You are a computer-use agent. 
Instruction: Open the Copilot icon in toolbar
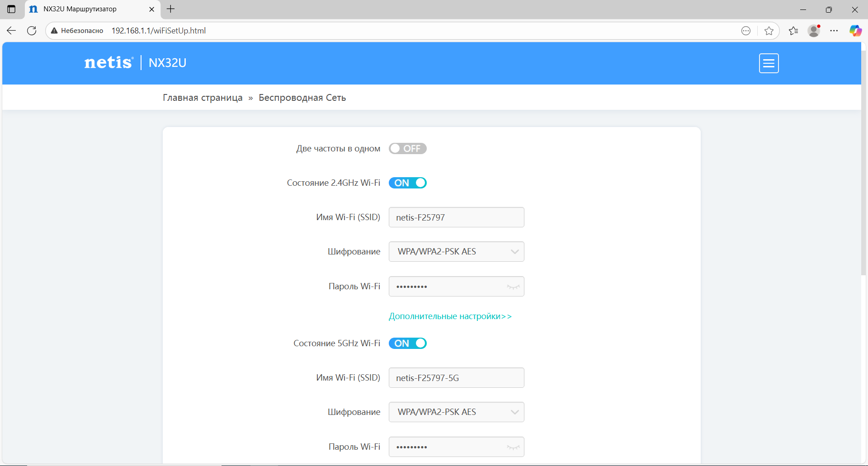(x=855, y=31)
